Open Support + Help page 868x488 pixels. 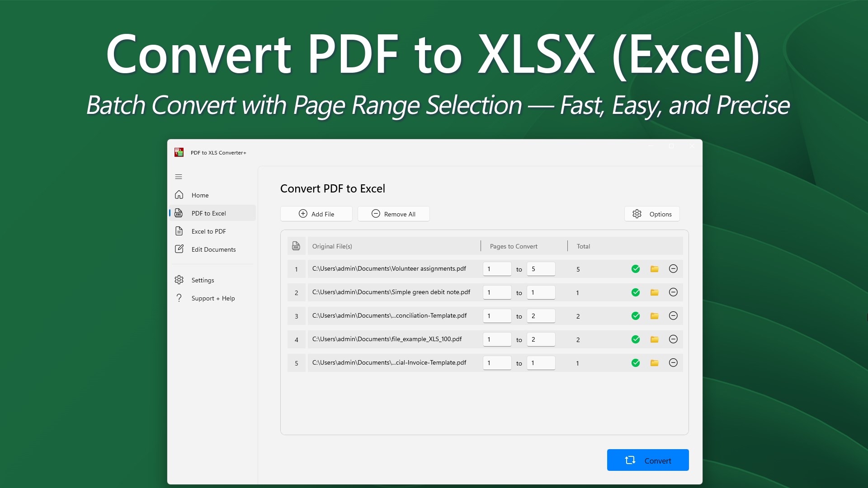coord(212,298)
